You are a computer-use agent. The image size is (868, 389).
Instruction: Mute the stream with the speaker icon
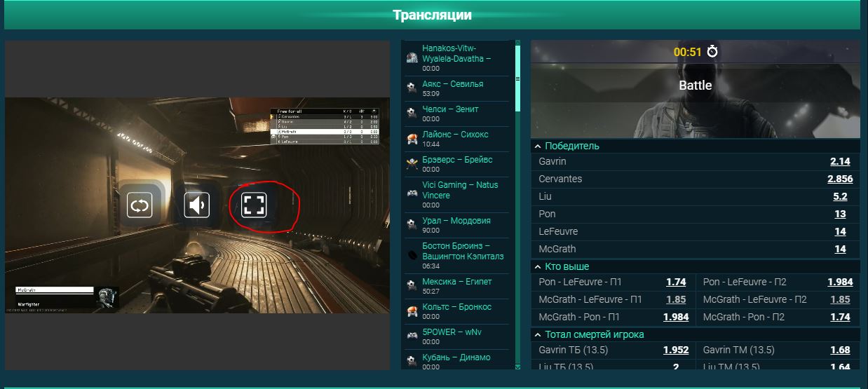[197, 205]
